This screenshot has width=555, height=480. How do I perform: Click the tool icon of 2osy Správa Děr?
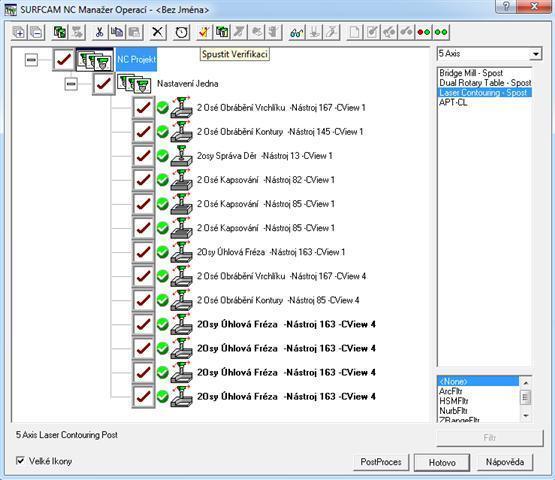[x=181, y=156]
